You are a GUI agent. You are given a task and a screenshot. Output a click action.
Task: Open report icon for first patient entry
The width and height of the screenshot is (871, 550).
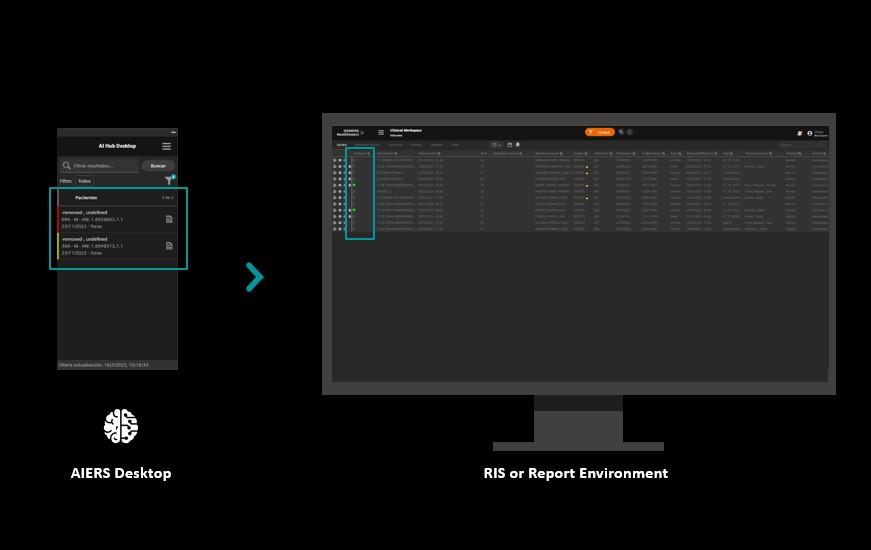coord(169,219)
